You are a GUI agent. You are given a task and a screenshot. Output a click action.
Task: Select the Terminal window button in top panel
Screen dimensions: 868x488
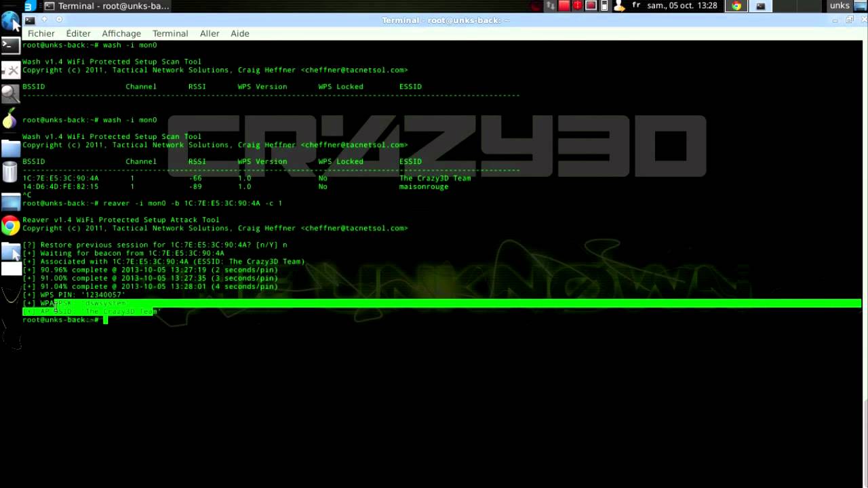click(106, 6)
